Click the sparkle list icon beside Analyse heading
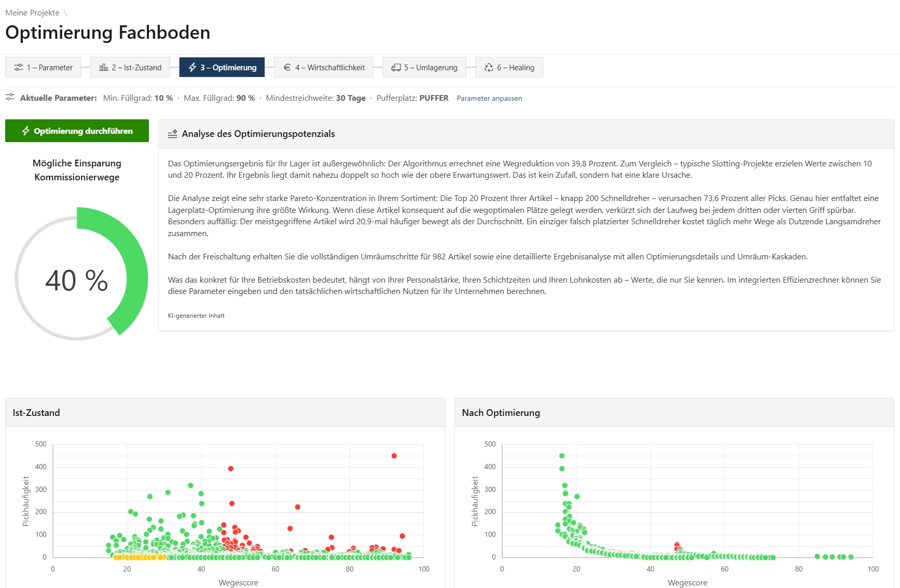900x588 pixels. 173,134
